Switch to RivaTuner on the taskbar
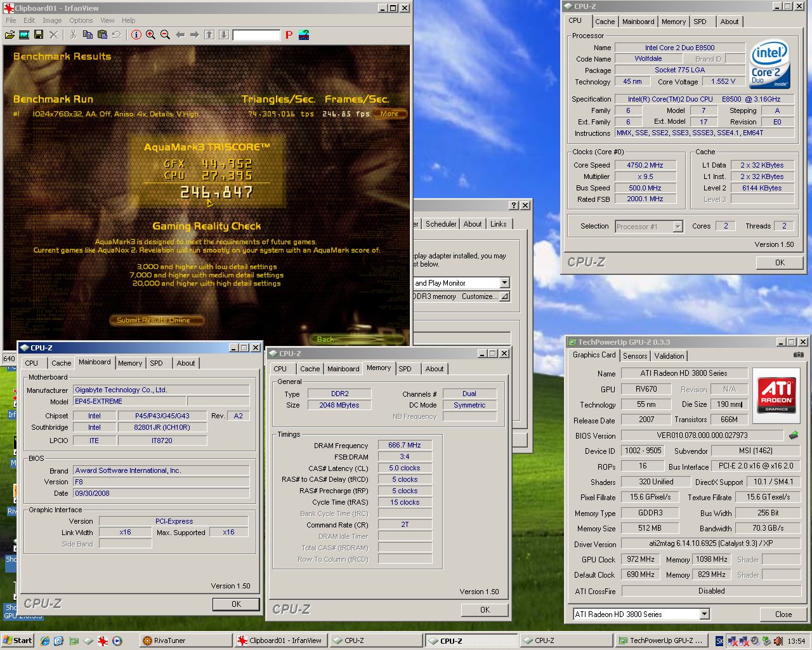 pyautogui.click(x=185, y=640)
